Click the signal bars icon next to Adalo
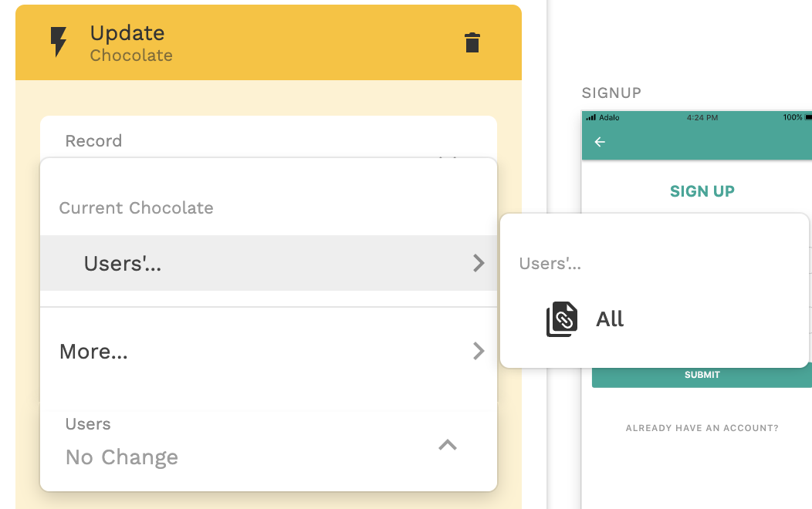 pos(591,117)
